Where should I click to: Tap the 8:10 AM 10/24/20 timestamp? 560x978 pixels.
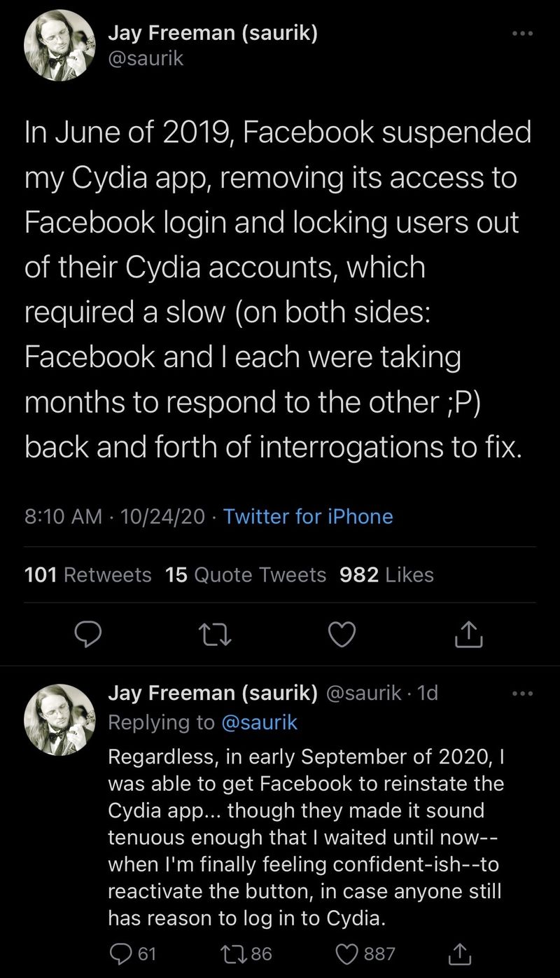click(x=115, y=517)
